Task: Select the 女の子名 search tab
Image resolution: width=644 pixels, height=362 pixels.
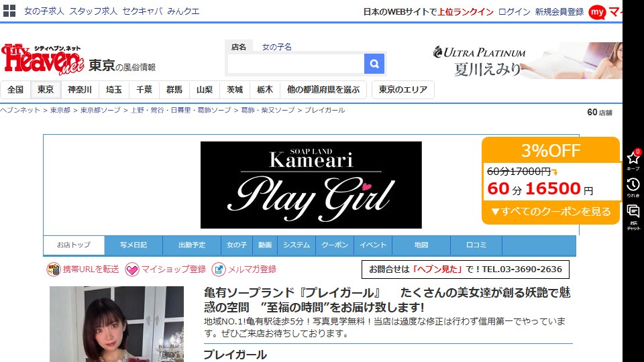Action: (x=277, y=47)
